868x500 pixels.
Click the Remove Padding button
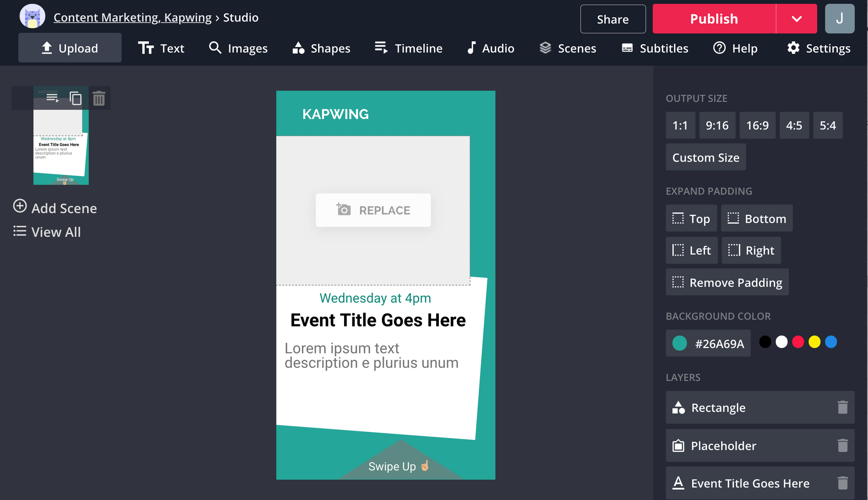(727, 283)
